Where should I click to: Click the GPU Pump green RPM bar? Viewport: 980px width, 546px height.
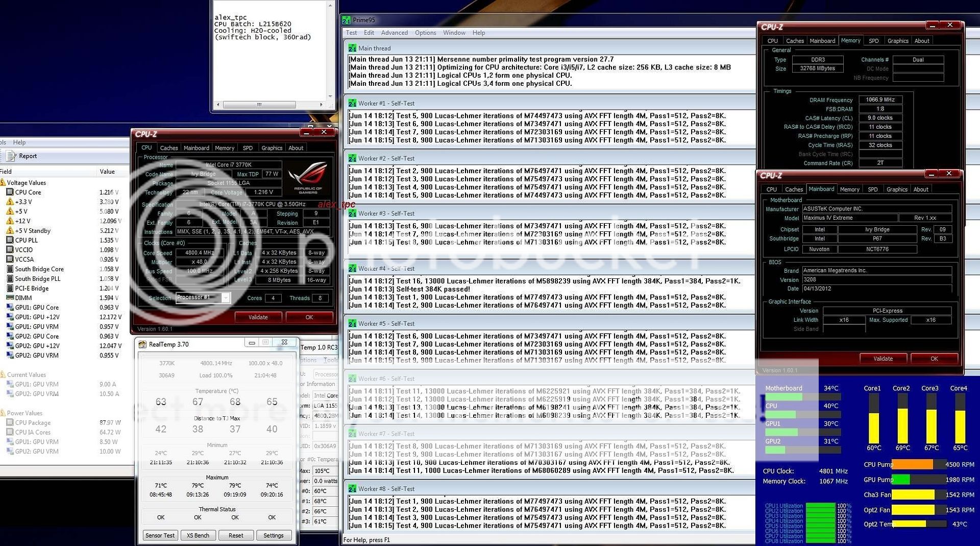coord(901,480)
